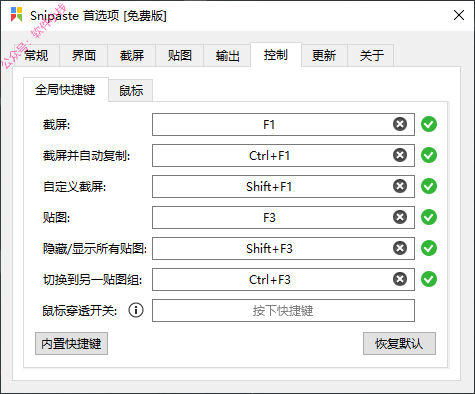Switch to the 鼠标 sub-tab

pyautogui.click(x=131, y=91)
